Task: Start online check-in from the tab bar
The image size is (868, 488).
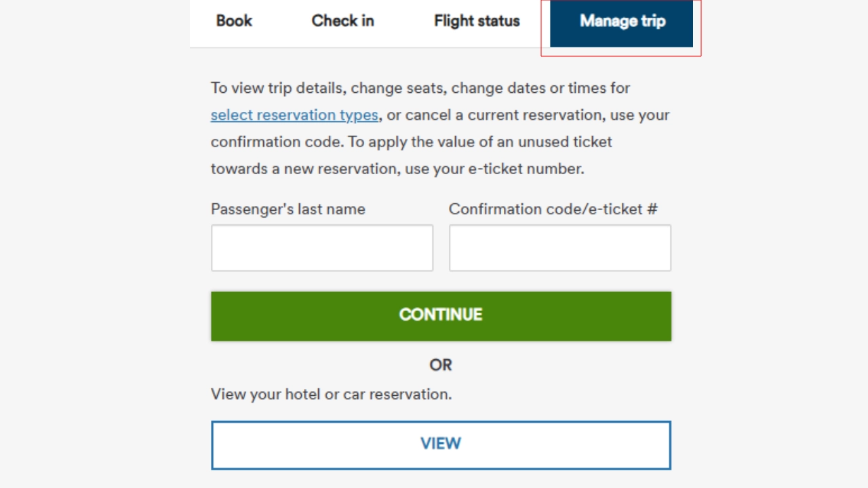Action: point(342,21)
